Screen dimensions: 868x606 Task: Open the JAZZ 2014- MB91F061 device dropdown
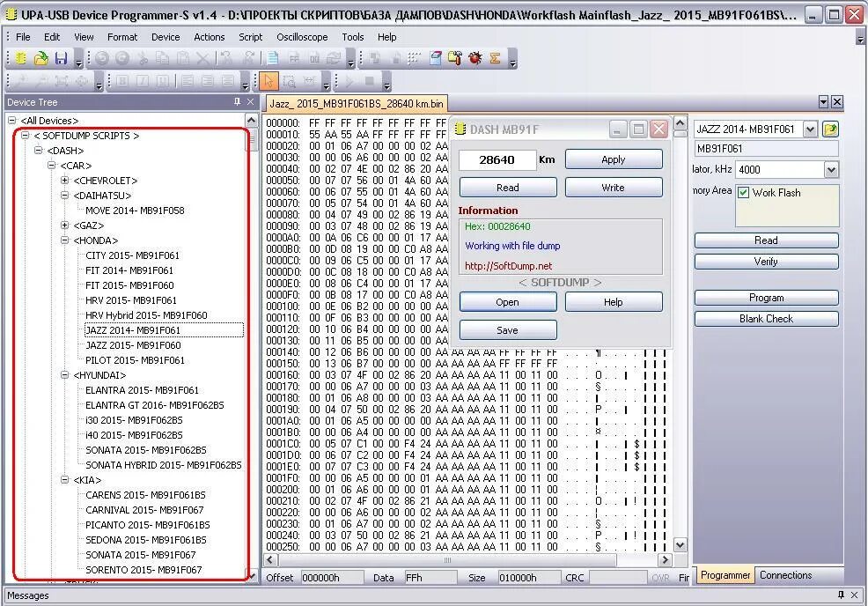pos(811,129)
